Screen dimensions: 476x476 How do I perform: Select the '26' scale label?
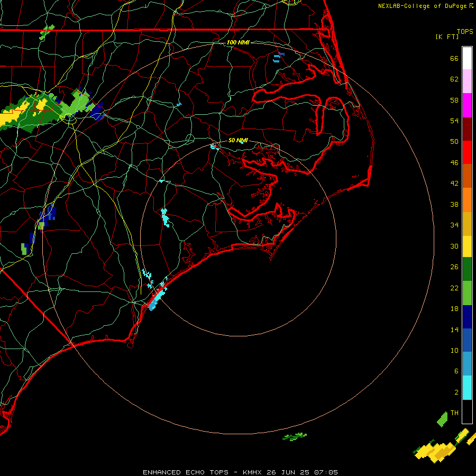pyautogui.click(x=454, y=267)
